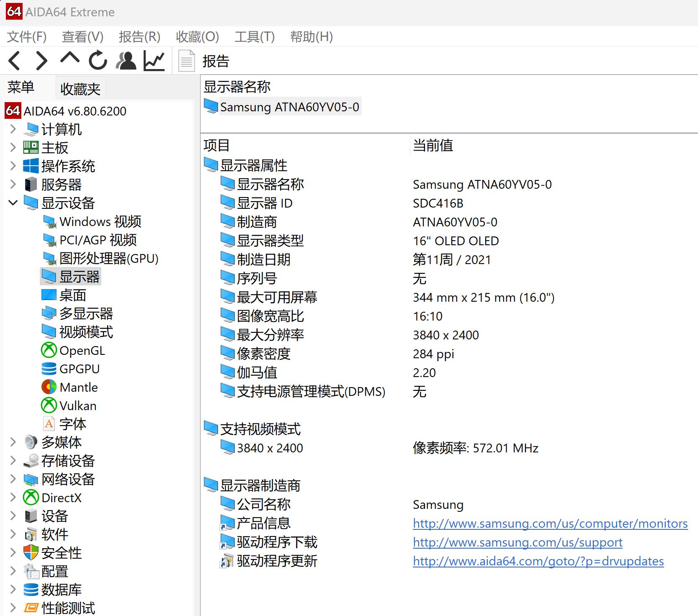This screenshot has height=616, width=698.
Task: Click the user/preferences icon in the toolbar
Action: coord(126,60)
